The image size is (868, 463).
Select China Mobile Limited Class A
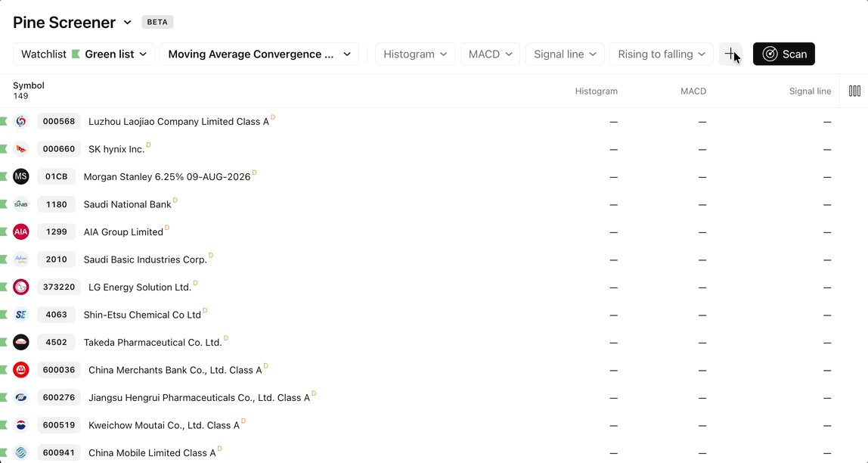click(152, 452)
